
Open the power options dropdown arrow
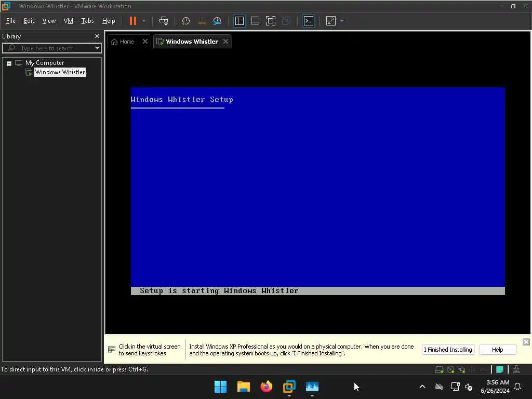[x=144, y=21]
